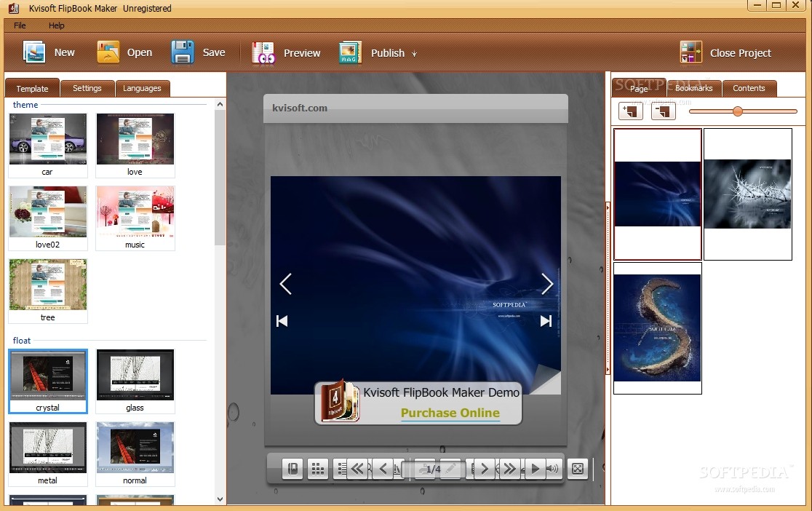Click the theme section heading

click(25, 105)
